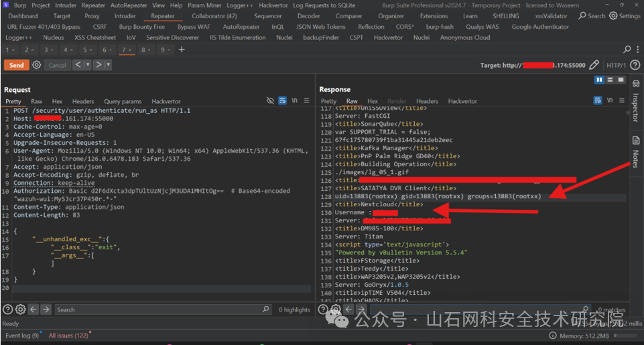Jump to previous request search match
The height and width of the screenshot is (345, 644).
click(x=34, y=309)
